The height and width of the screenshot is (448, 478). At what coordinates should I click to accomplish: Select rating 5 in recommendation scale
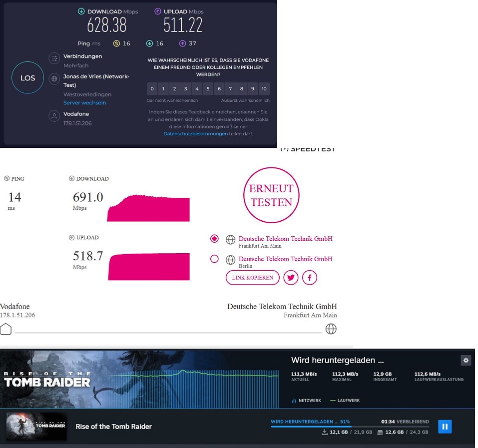[208, 89]
